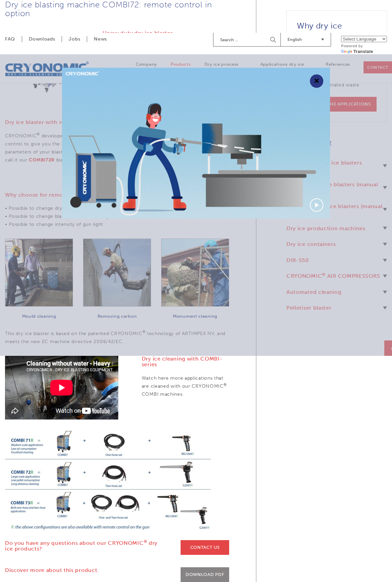392x582 pixels.
Task: Open the Monument cleaning image
Action: pyautogui.click(x=195, y=272)
